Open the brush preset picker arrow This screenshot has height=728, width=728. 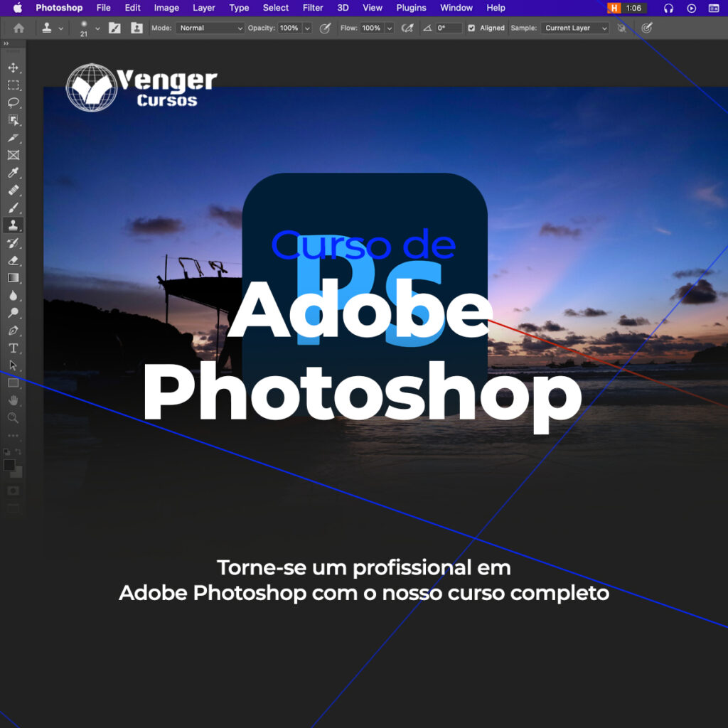pyautogui.click(x=97, y=28)
